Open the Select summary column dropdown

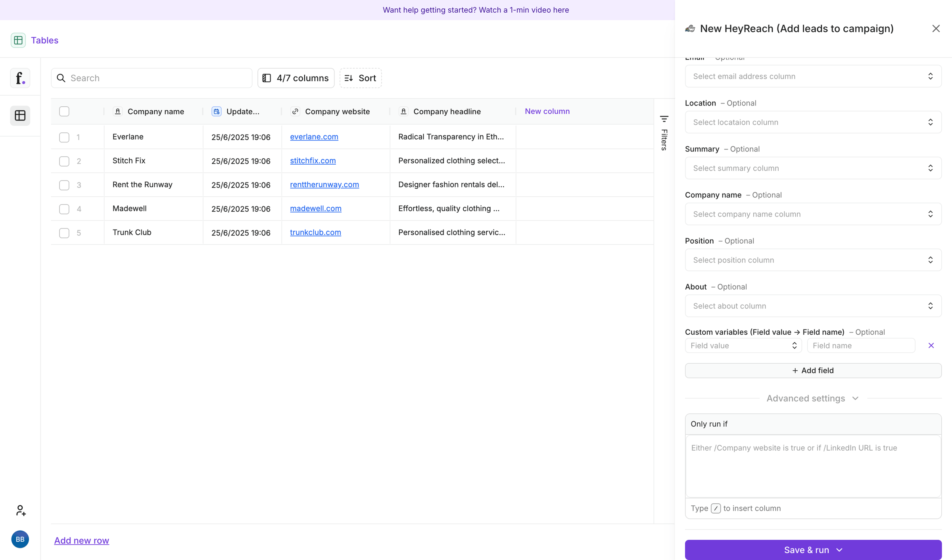pos(813,168)
